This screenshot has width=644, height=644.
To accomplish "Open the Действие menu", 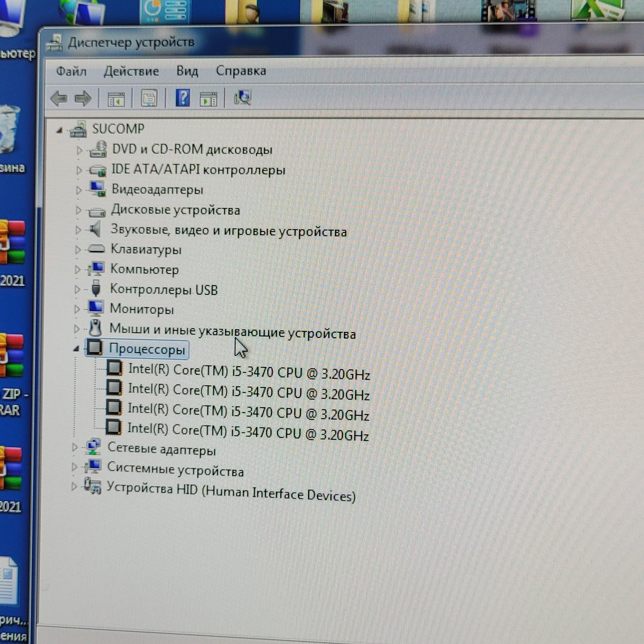I will click(131, 71).
